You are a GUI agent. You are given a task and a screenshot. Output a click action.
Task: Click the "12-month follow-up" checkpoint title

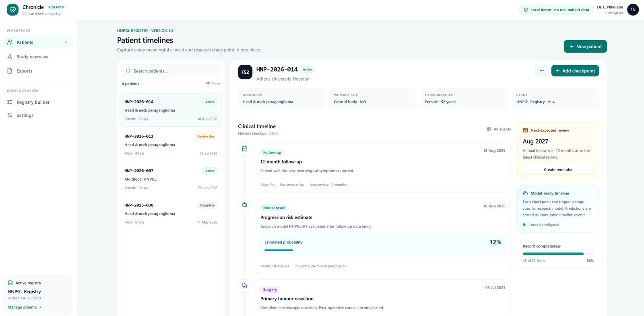[x=281, y=162]
